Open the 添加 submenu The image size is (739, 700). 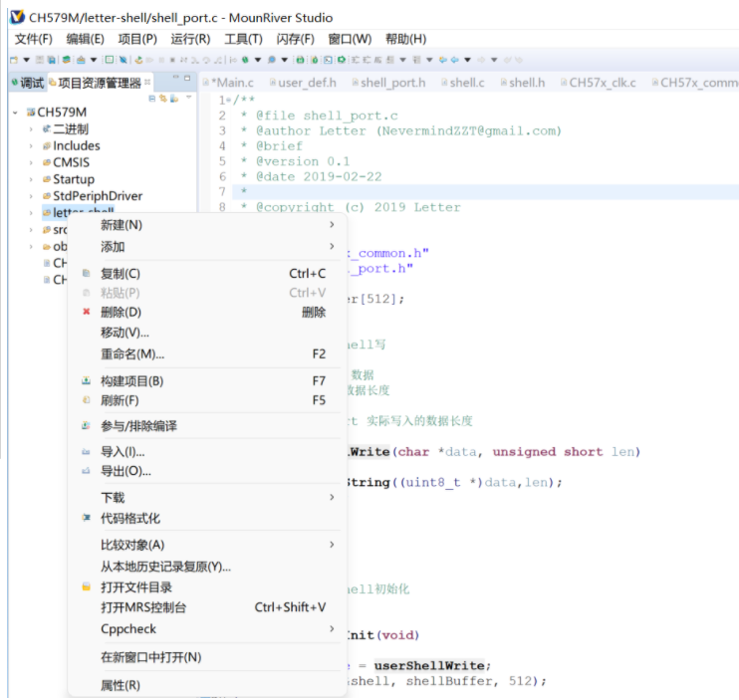click(x=207, y=246)
